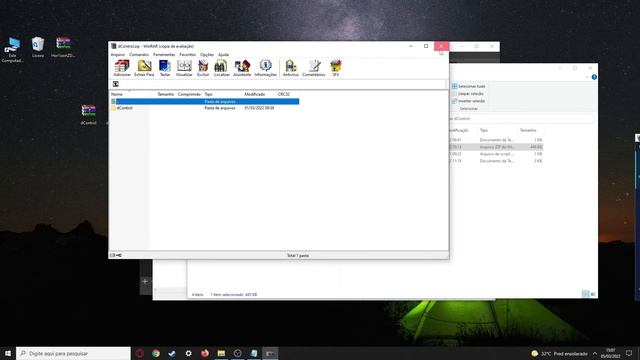Select the 'Arquivo de script' row in Explorer

[x=496, y=154]
